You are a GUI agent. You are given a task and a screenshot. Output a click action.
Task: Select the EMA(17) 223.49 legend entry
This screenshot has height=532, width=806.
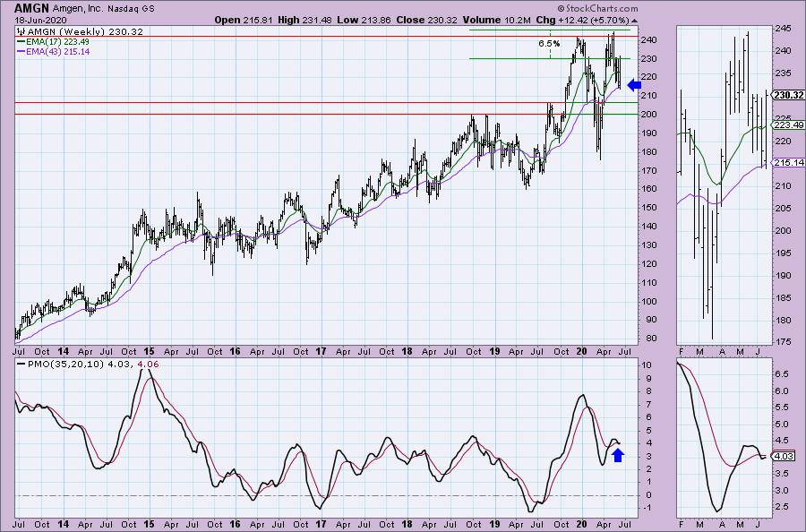[x=57, y=41]
